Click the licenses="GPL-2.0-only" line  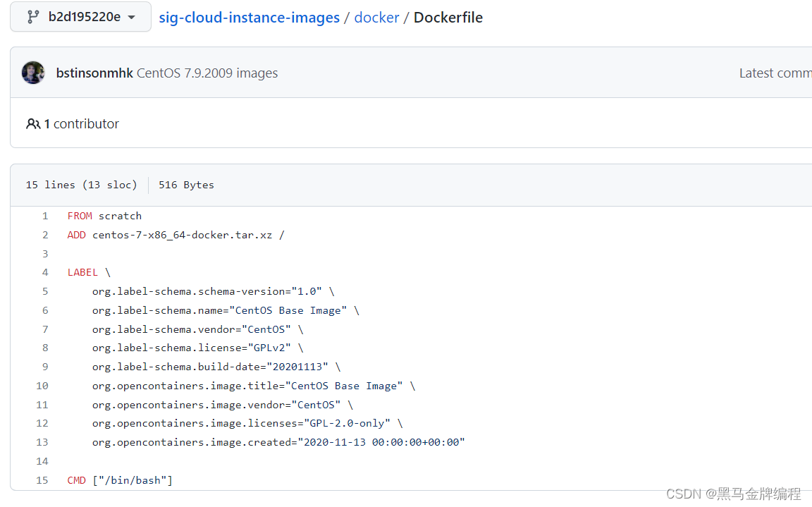click(x=247, y=423)
